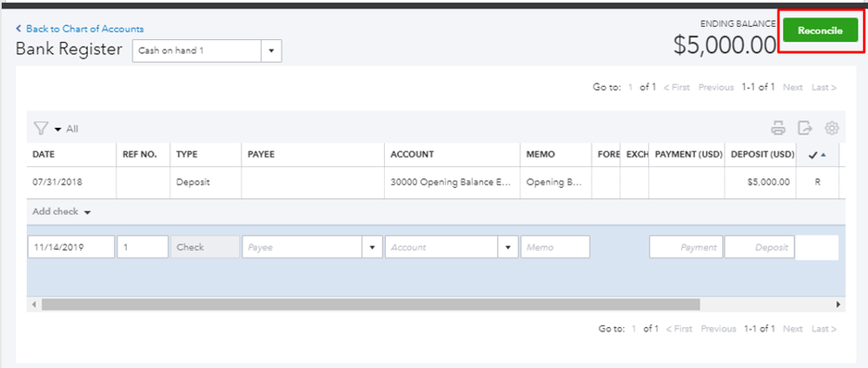Click Previous in the top pagination
This screenshot has height=368, width=868.
click(x=716, y=87)
